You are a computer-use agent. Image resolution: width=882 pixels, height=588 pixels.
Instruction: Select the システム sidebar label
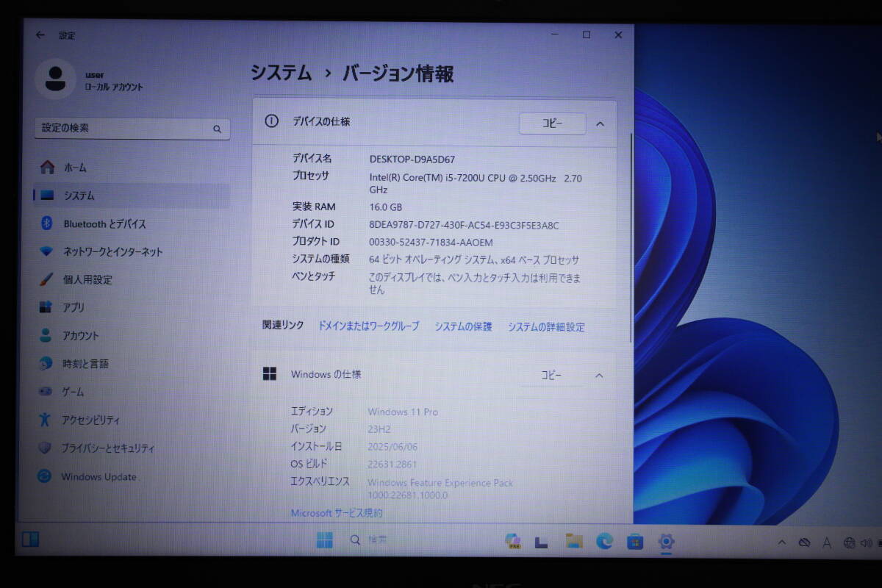[79, 196]
